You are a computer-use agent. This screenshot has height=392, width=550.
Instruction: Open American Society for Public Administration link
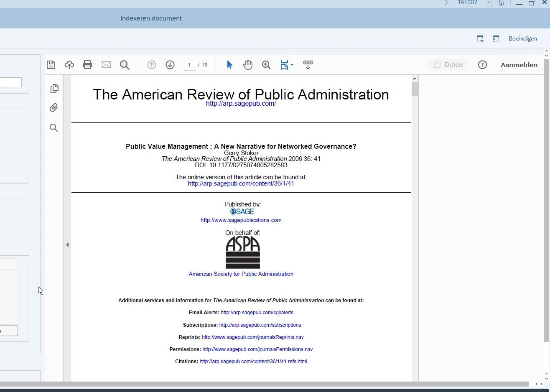241,274
